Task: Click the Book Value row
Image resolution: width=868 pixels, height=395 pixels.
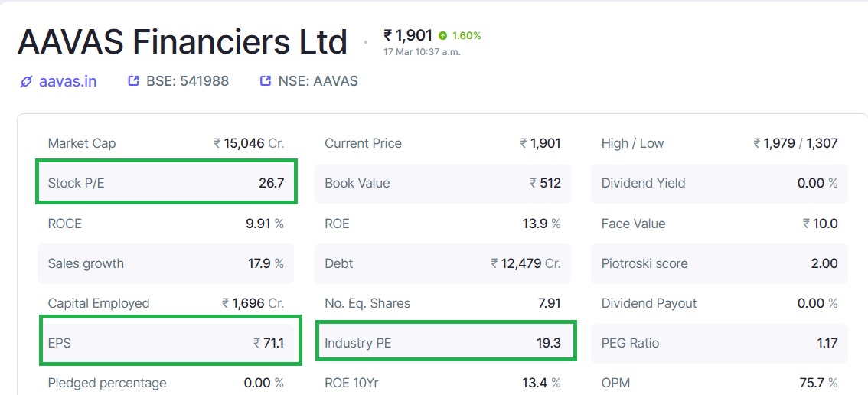Action: [443, 183]
